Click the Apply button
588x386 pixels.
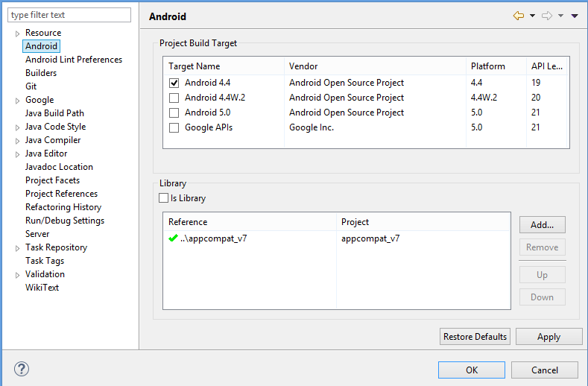click(x=549, y=337)
